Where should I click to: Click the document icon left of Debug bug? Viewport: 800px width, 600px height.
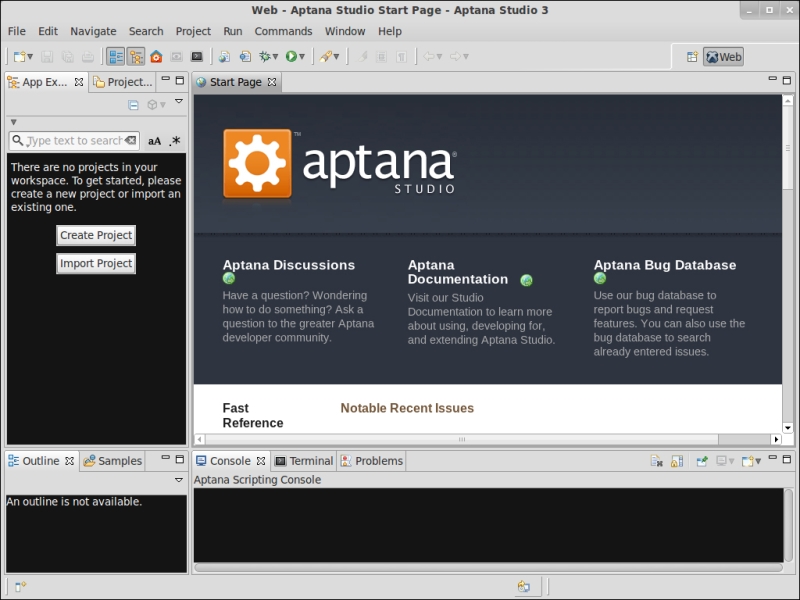point(245,57)
